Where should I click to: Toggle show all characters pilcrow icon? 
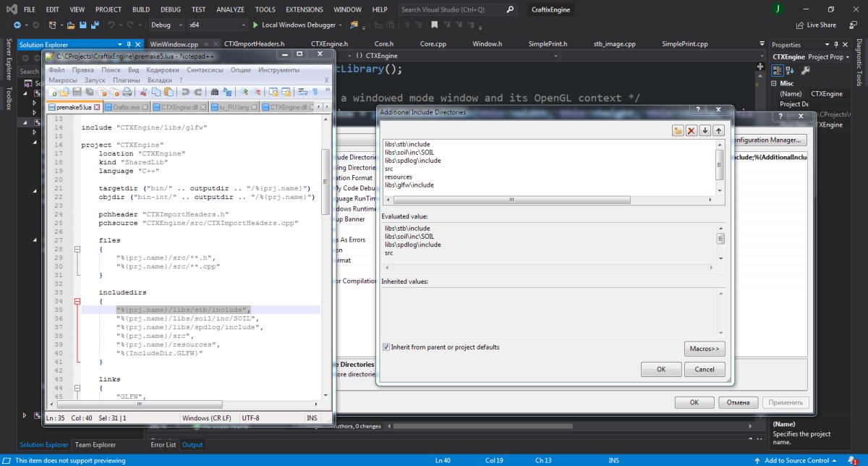[315, 92]
